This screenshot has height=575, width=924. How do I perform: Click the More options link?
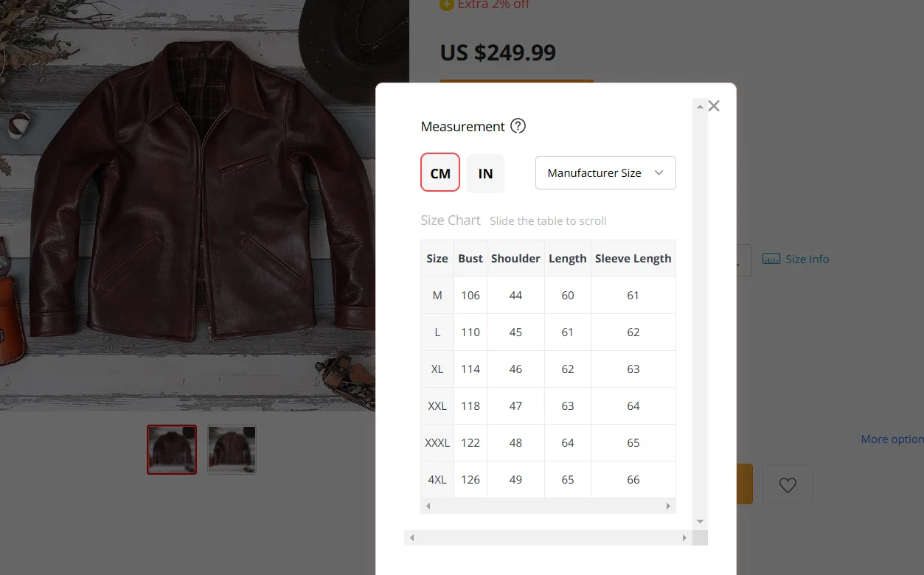click(x=892, y=439)
